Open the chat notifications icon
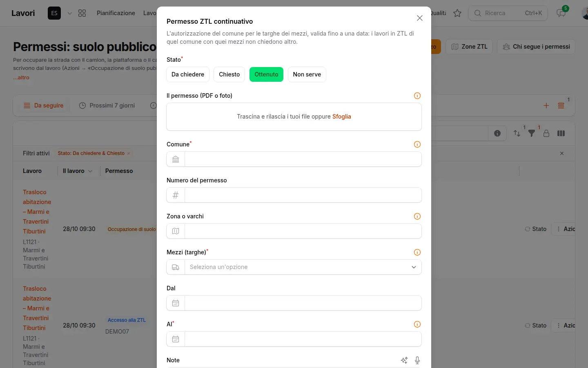The image size is (588, 368). (561, 13)
